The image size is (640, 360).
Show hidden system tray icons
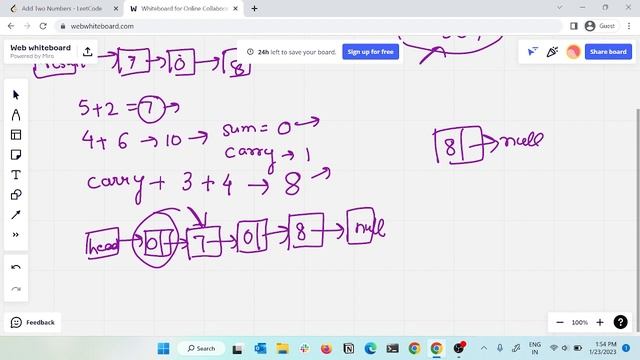coord(484,348)
